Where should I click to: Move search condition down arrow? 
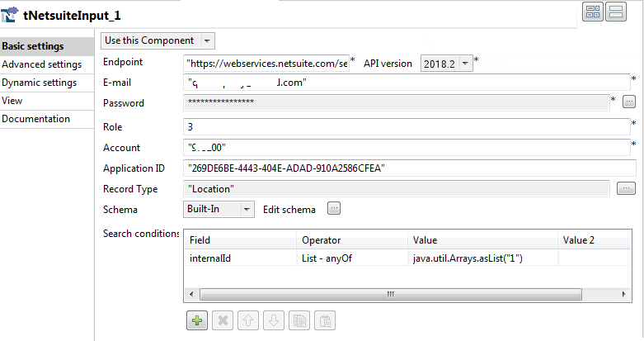pyautogui.click(x=274, y=320)
